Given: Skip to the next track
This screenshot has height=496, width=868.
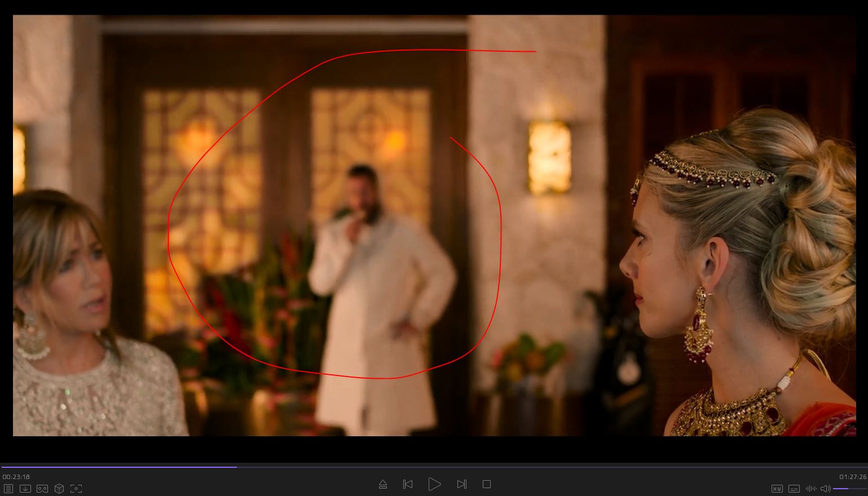Looking at the screenshot, I should 461,484.
